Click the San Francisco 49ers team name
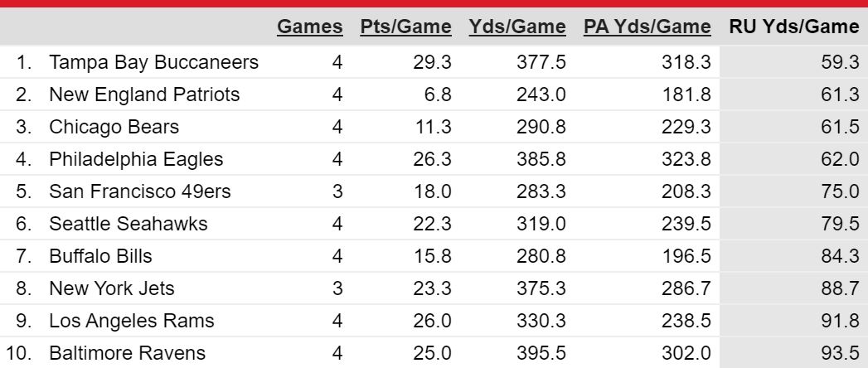This screenshot has height=368, width=868. click(x=140, y=191)
